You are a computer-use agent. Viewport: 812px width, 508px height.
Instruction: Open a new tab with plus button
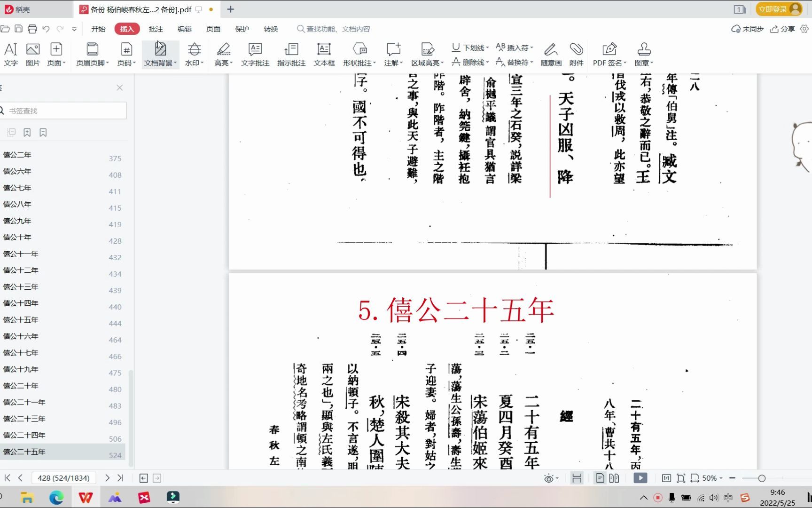pos(230,9)
